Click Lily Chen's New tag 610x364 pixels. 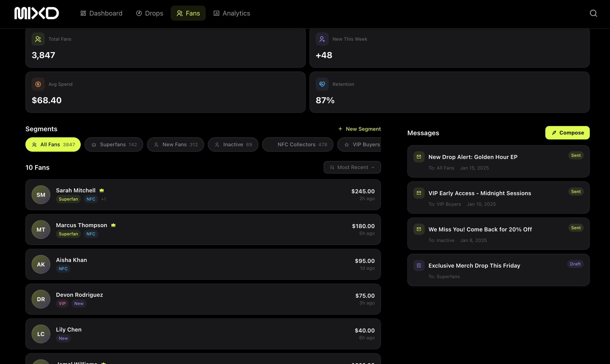point(63,338)
